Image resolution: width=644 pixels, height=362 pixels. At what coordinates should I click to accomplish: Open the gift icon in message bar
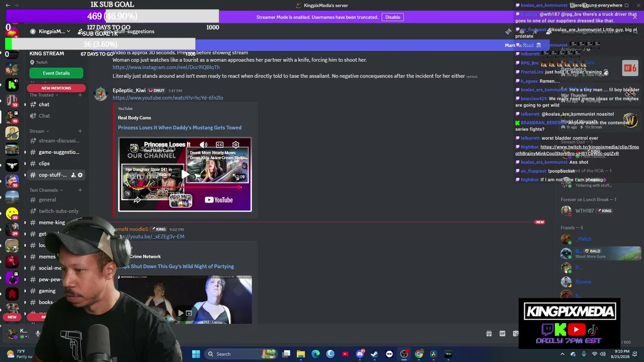489,333
